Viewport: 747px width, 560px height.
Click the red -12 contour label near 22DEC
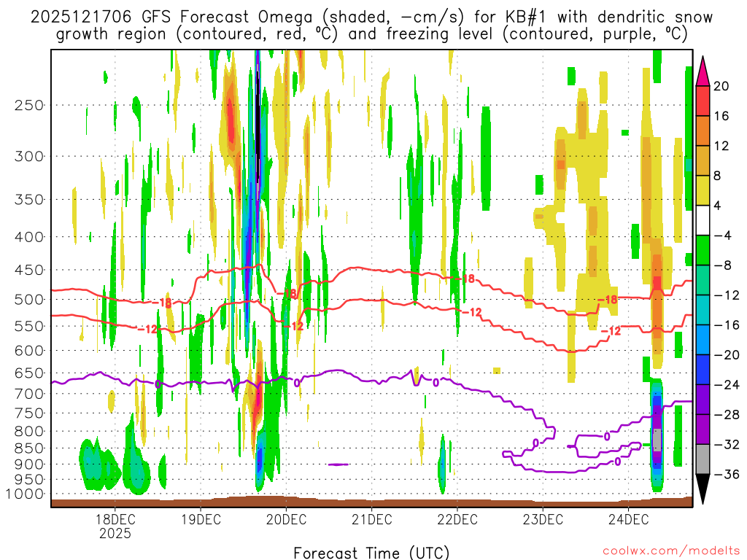473,312
